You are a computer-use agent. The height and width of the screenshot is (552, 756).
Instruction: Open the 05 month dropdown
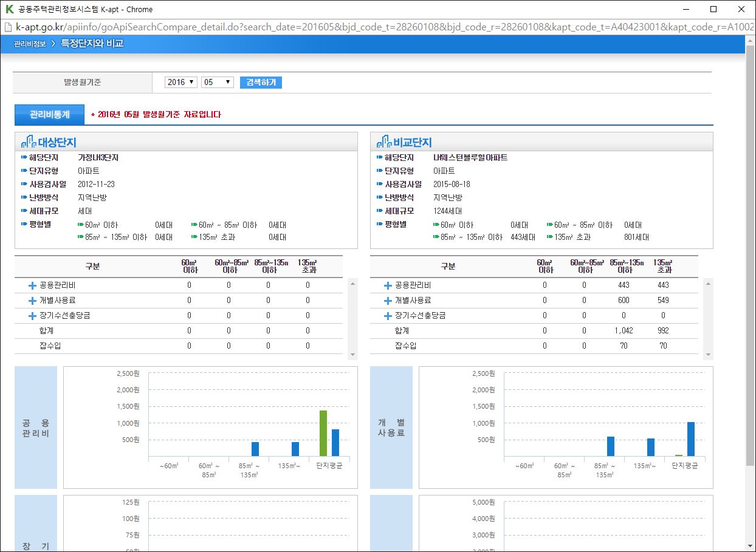pos(218,82)
